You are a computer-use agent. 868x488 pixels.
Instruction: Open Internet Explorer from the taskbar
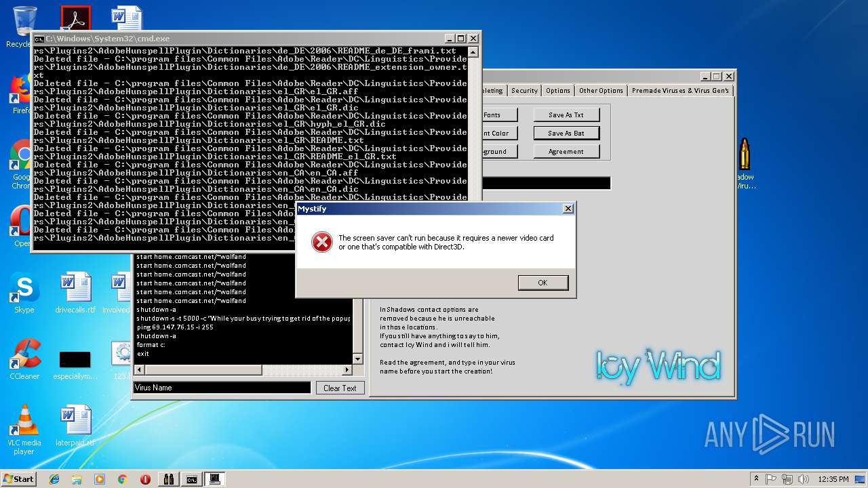pyautogui.click(x=54, y=479)
